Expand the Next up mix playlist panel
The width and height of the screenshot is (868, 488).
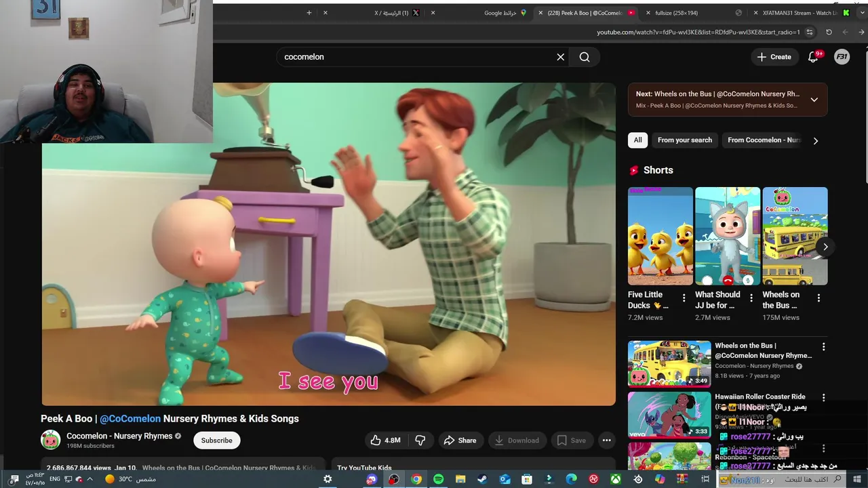(x=814, y=100)
